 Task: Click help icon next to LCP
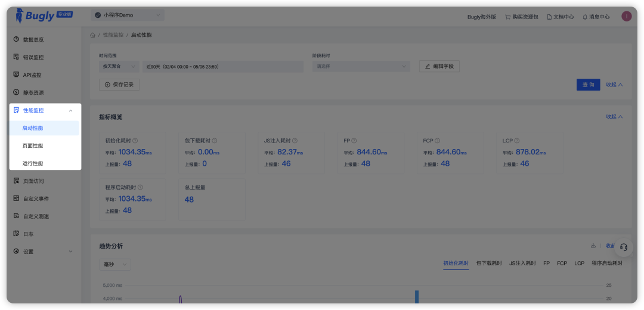(516, 141)
